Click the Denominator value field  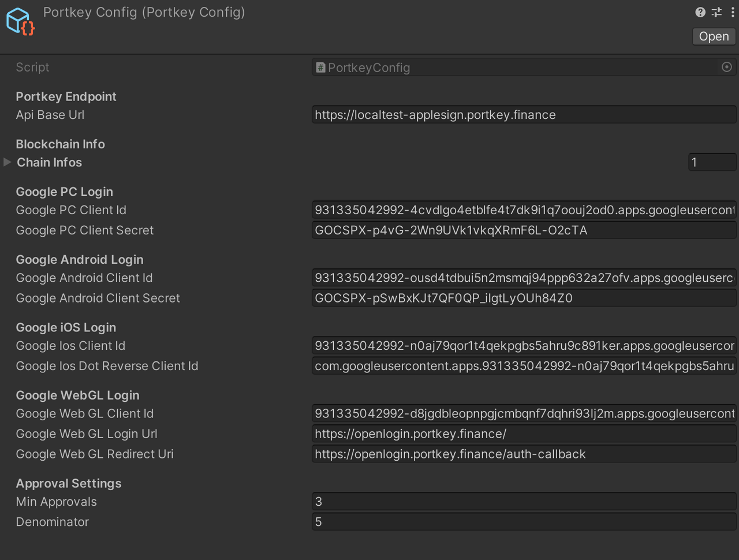click(524, 521)
